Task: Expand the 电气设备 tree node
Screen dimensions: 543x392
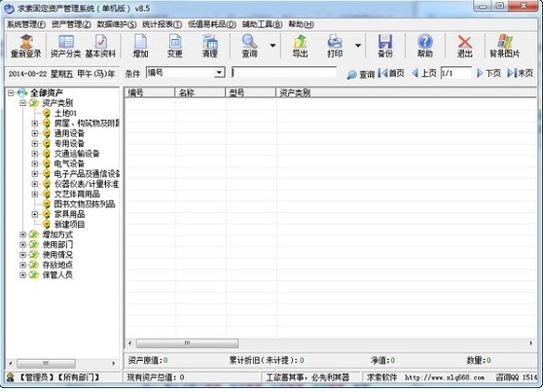Action: coord(35,163)
